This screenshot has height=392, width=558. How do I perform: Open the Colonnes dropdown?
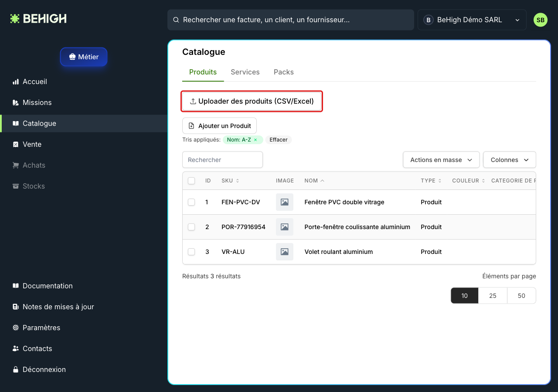510,160
